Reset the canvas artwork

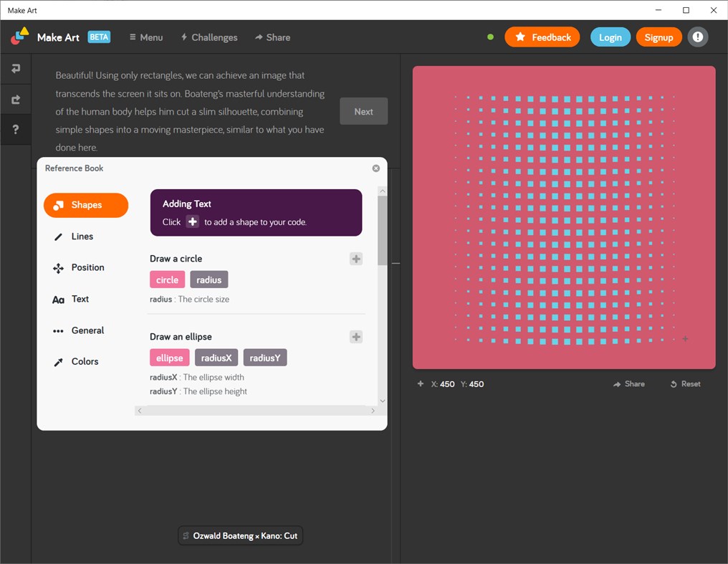(x=685, y=384)
